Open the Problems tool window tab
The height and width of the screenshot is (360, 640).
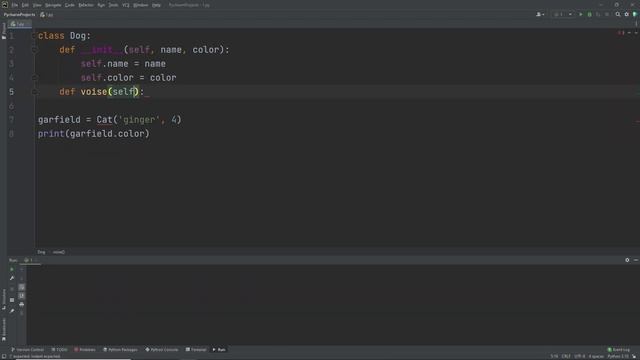point(84,350)
